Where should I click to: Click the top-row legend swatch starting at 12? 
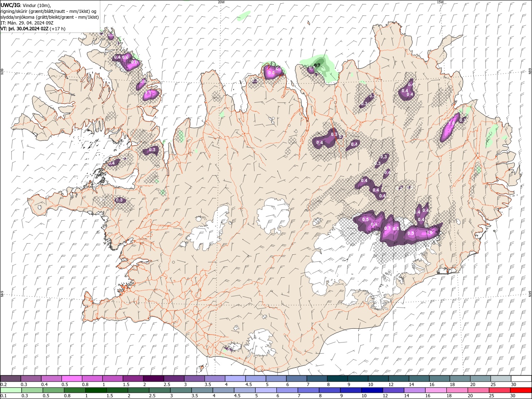(x=399, y=379)
